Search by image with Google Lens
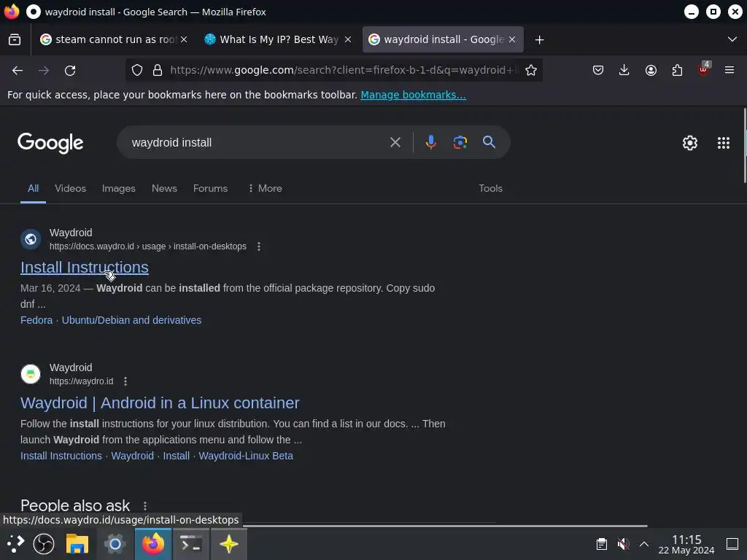The height and width of the screenshot is (560, 747). point(460,142)
